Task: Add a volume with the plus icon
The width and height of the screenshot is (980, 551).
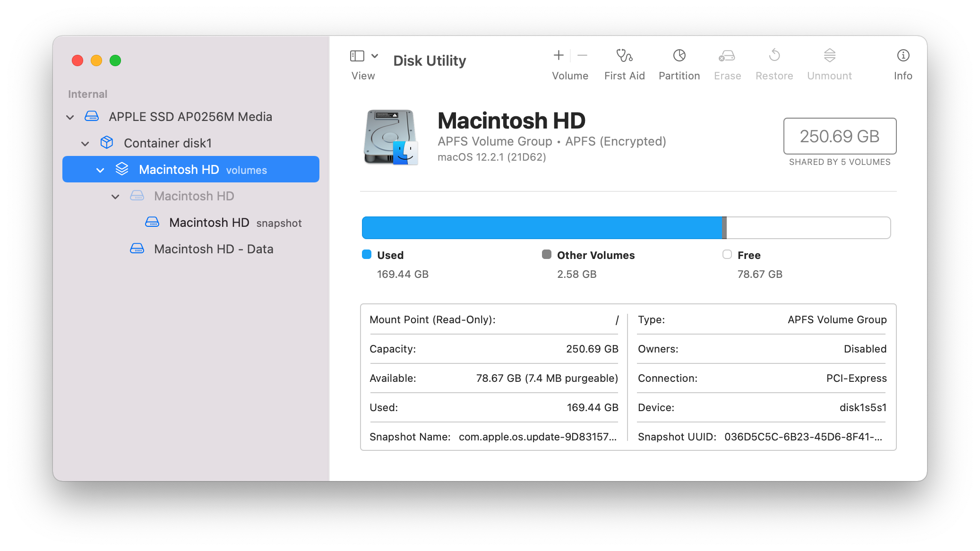Action: (559, 56)
